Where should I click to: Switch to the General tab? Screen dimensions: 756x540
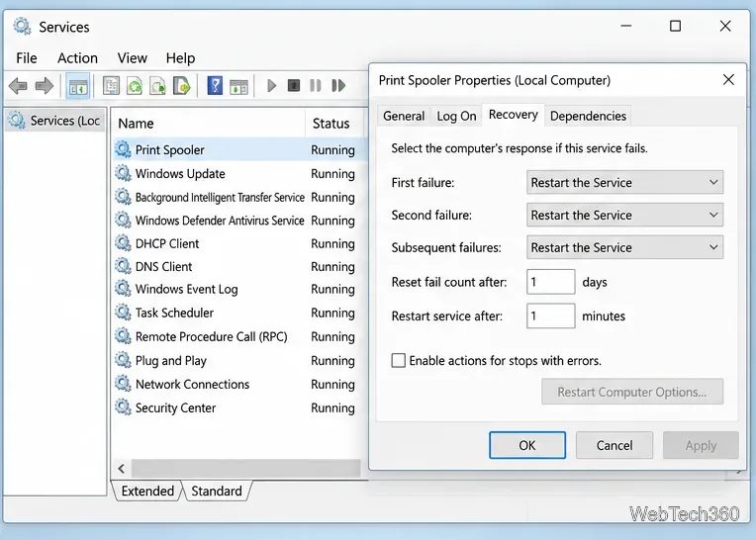click(x=404, y=116)
